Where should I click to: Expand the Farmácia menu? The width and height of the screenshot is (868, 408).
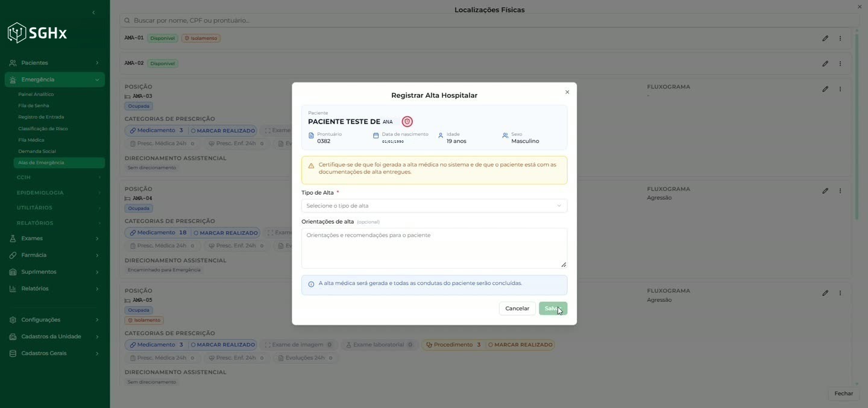tap(54, 256)
